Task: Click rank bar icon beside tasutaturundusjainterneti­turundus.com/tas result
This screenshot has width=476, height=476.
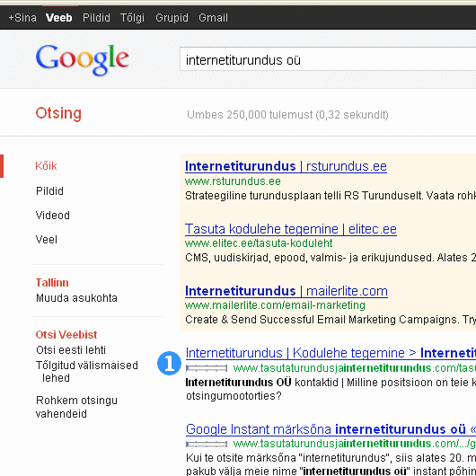Action: tap(207, 368)
